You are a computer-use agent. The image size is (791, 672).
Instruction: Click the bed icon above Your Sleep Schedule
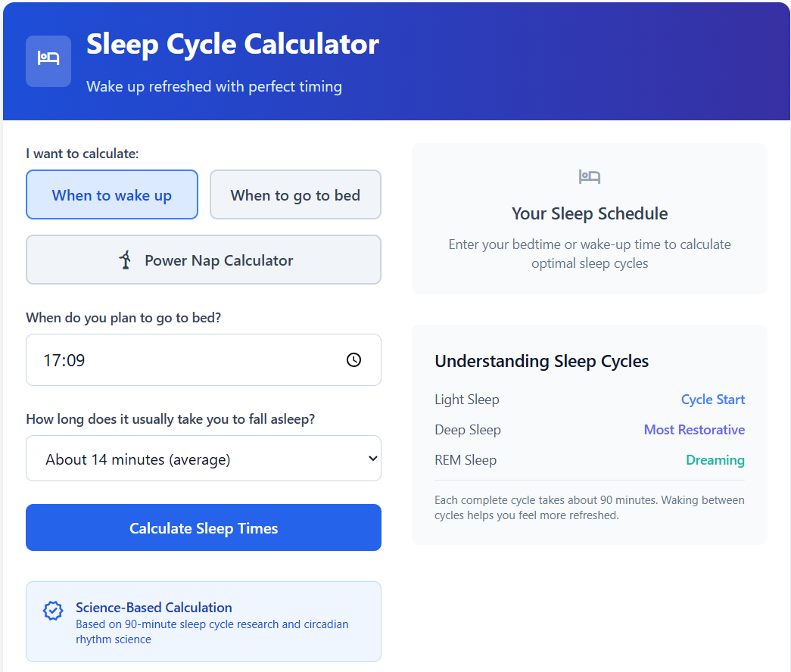[x=590, y=176]
